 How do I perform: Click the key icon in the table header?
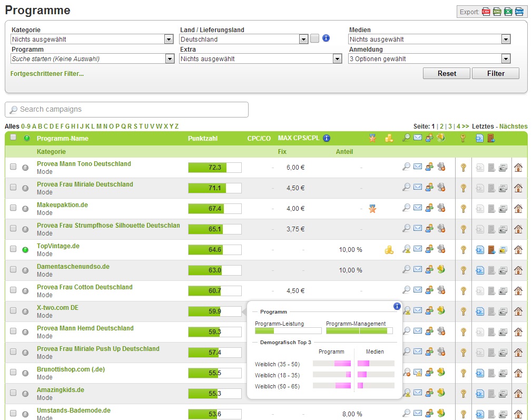(463, 138)
